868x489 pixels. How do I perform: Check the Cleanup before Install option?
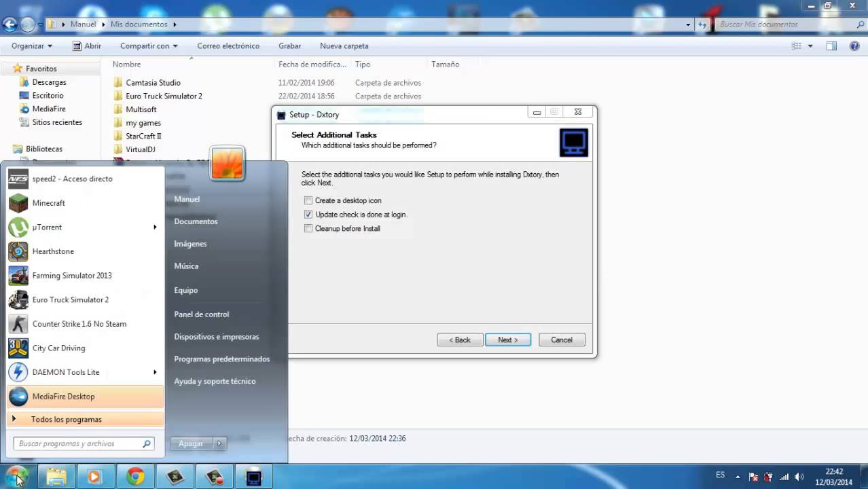coord(308,228)
